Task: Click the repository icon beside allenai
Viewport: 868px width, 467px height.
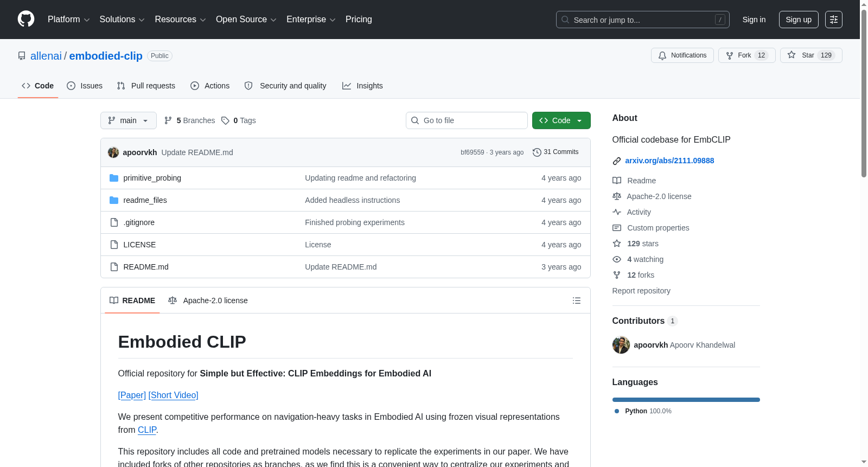Action: [22, 56]
